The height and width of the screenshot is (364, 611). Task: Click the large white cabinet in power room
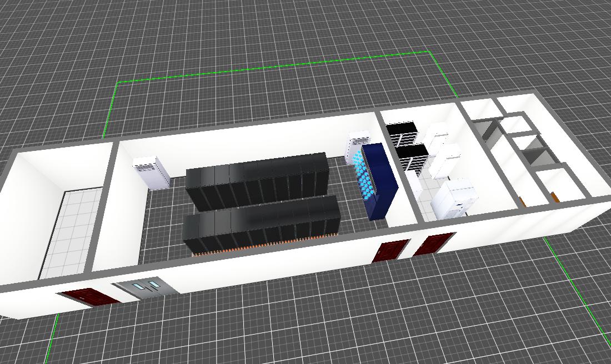click(x=455, y=197)
